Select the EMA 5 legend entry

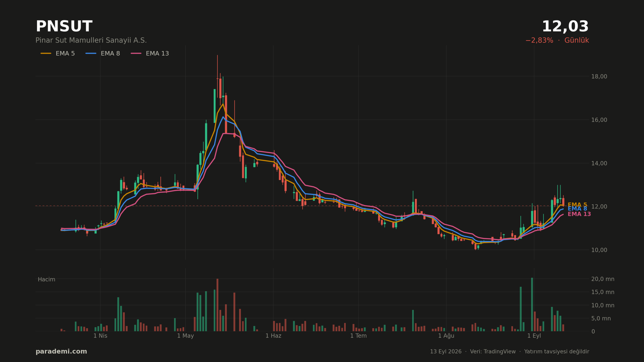pos(58,53)
